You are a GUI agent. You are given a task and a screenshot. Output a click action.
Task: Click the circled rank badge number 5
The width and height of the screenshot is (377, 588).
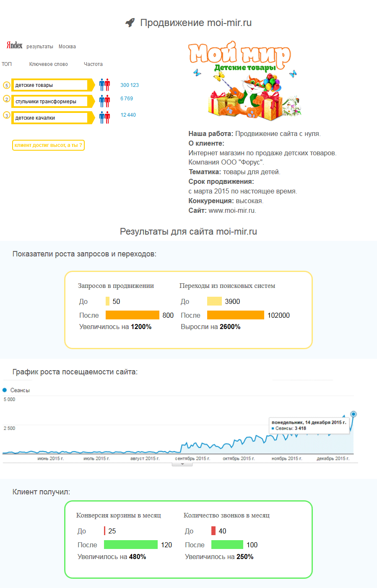coord(6,85)
